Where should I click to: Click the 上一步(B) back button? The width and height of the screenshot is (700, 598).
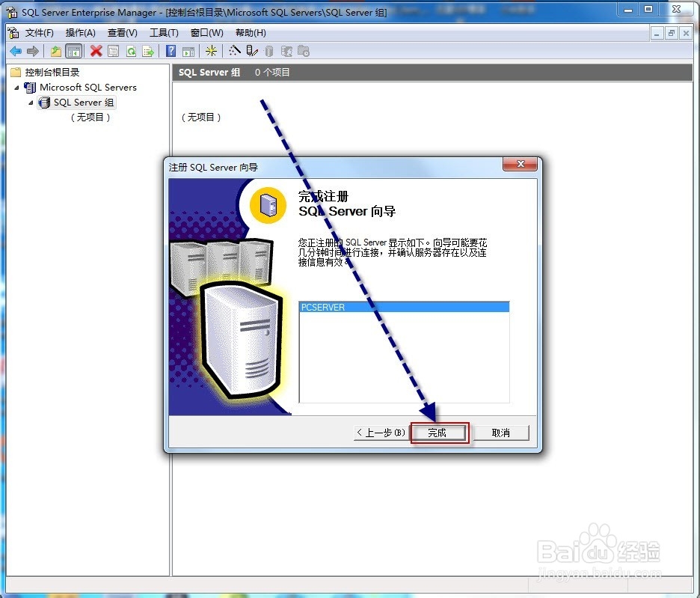(381, 433)
